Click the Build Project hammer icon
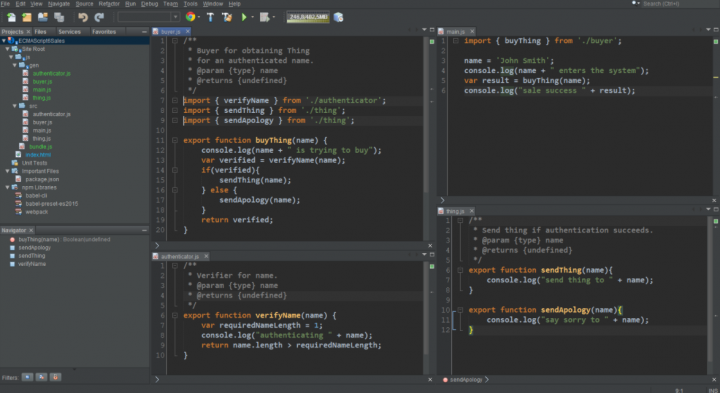720x393 pixels. click(x=210, y=17)
